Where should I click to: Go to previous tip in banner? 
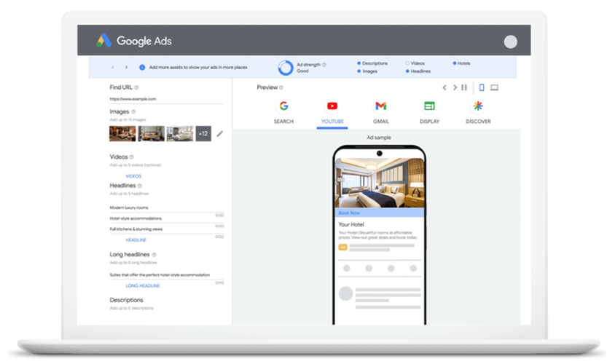113,67
